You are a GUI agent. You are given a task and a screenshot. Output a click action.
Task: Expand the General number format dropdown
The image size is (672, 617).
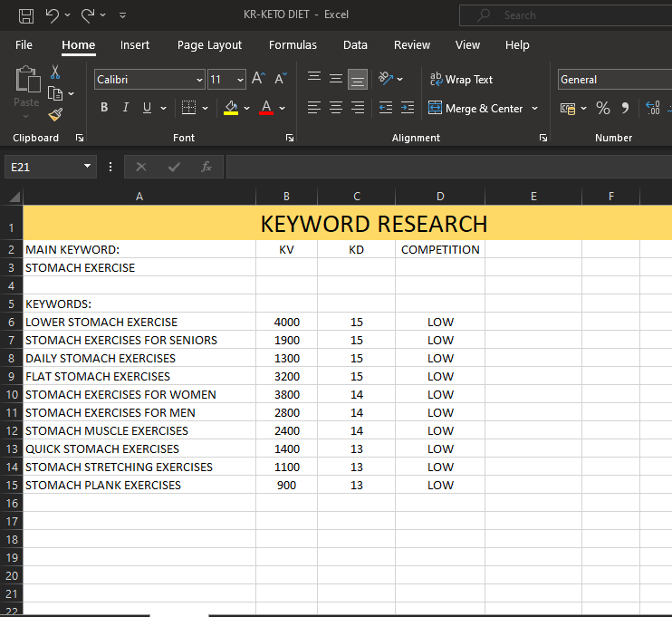(613, 80)
